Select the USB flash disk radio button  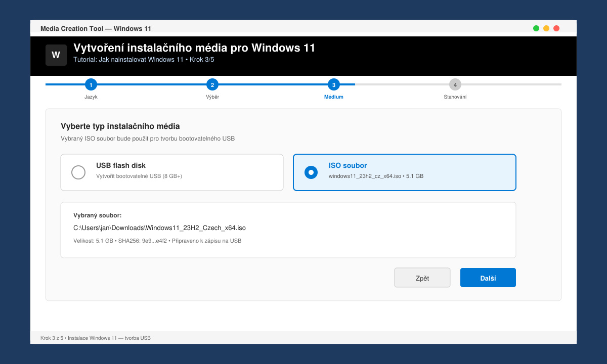coord(78,172)
